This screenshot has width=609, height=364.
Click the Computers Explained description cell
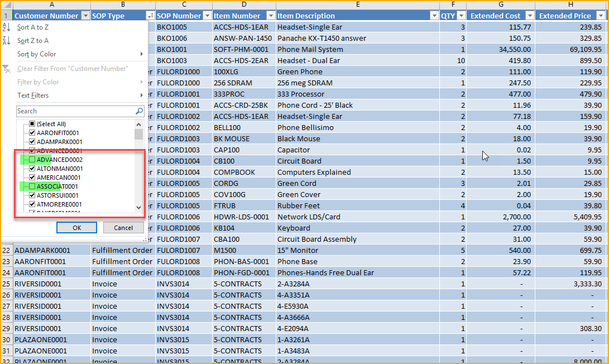coord(358,172)
